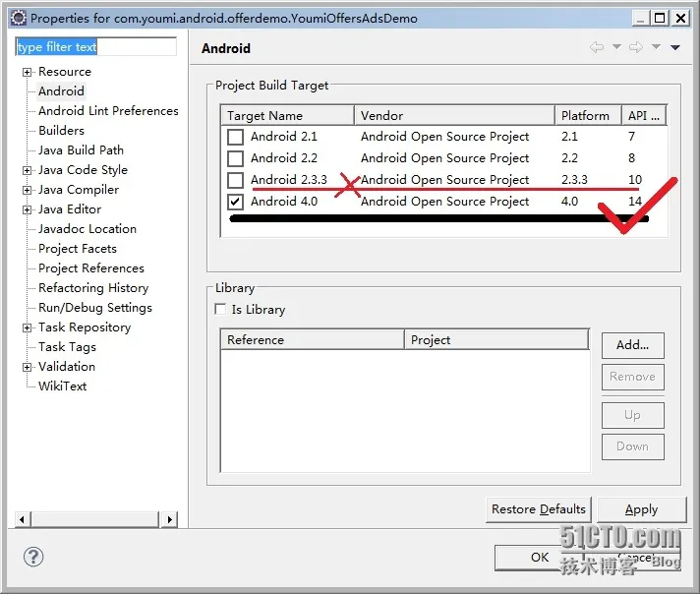700x594 pixels.
Task: Select the Resource tree label
Action: coord(65,72)
